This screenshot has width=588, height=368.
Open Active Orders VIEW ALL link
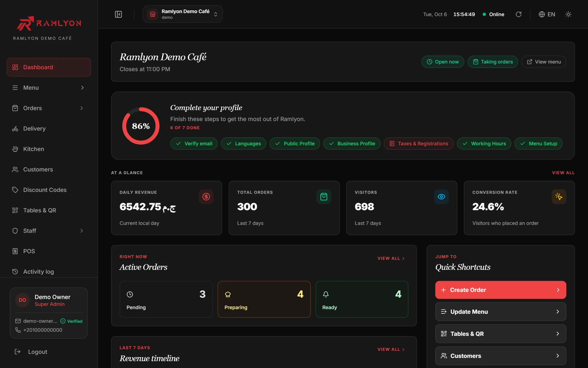[391, 258]
